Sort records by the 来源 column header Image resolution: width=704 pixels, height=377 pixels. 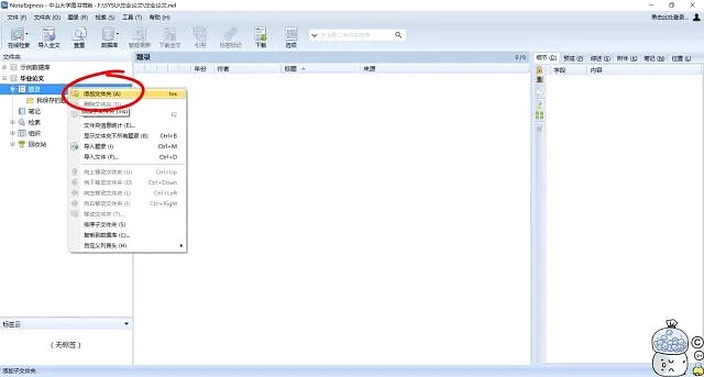[445, 69]
